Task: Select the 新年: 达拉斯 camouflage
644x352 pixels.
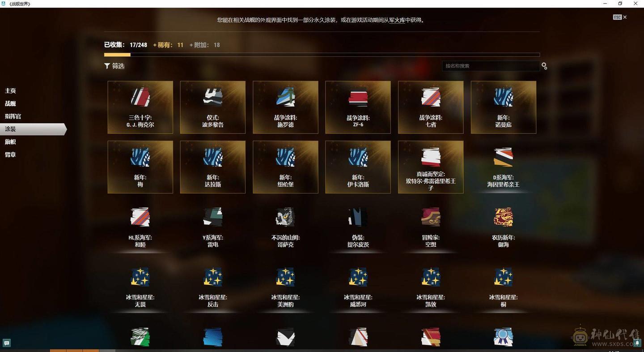Action: tap(213, 167)
